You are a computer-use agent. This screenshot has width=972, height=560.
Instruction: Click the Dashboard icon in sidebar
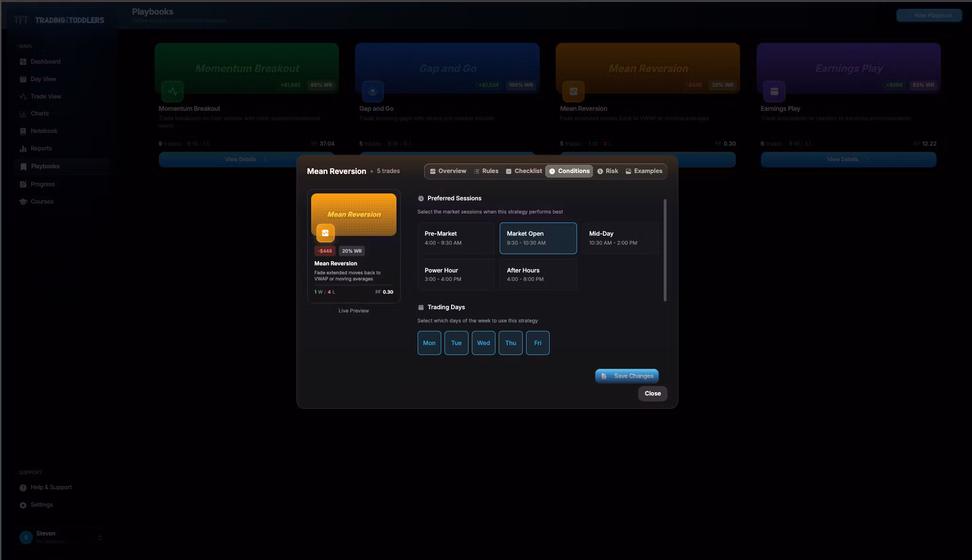(x=23, y=62)
